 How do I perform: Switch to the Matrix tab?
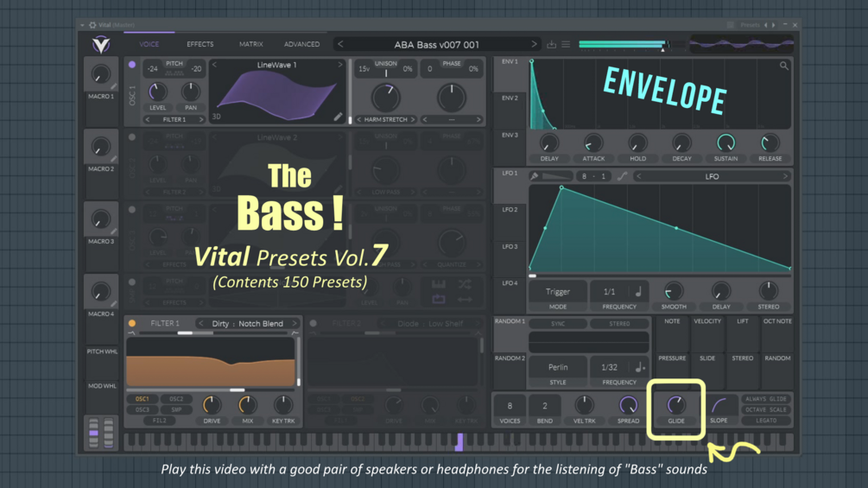click(x=250, y=44)
